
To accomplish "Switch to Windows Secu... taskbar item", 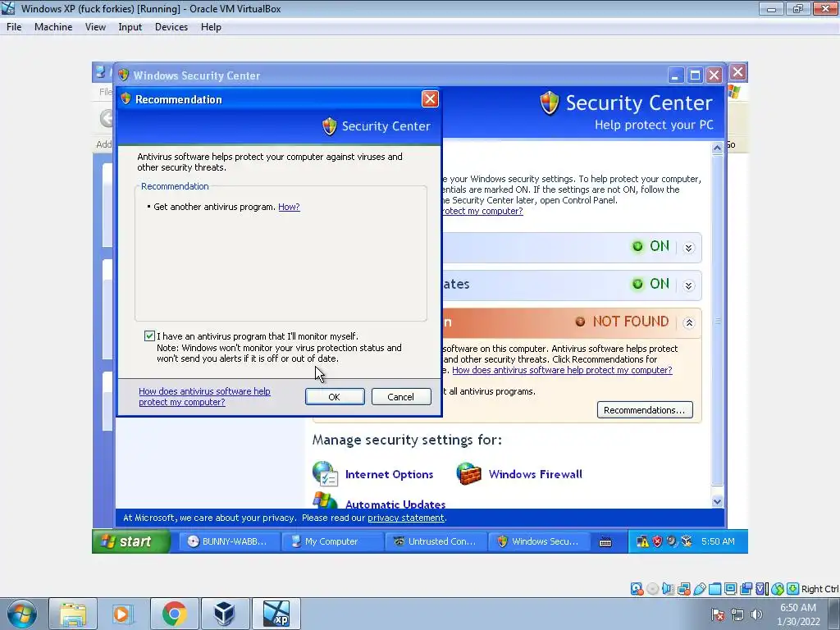I will pos(540,541).
